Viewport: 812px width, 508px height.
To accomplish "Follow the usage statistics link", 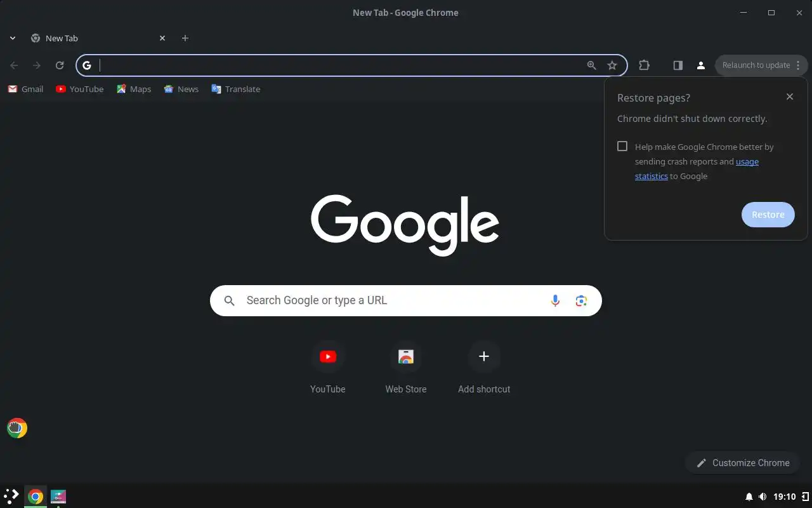I will tap(747, 162).
